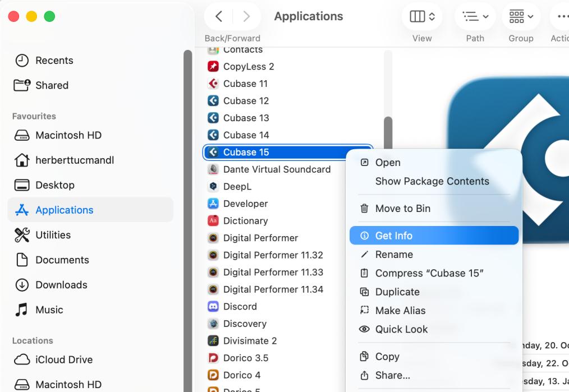Select Digital Performer 11.33 in list
Image resolution: width=569 pixels, height=392 pixels.
point(273,273)
